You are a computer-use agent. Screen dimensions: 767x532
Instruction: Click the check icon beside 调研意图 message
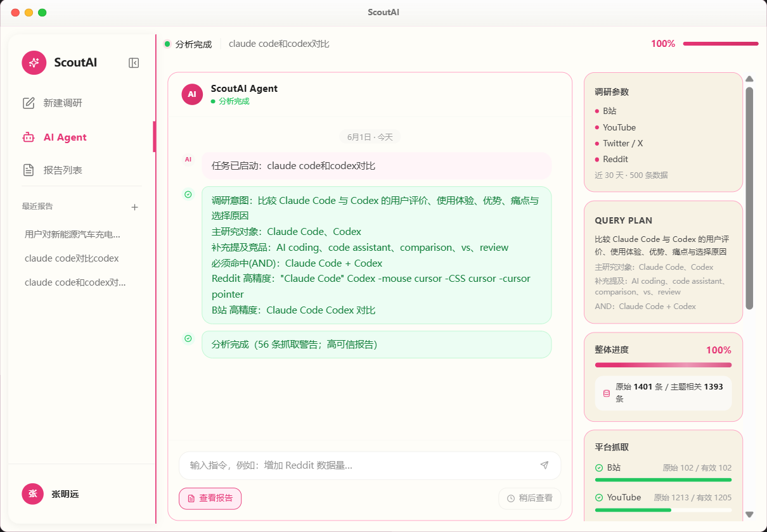[188, 194]
